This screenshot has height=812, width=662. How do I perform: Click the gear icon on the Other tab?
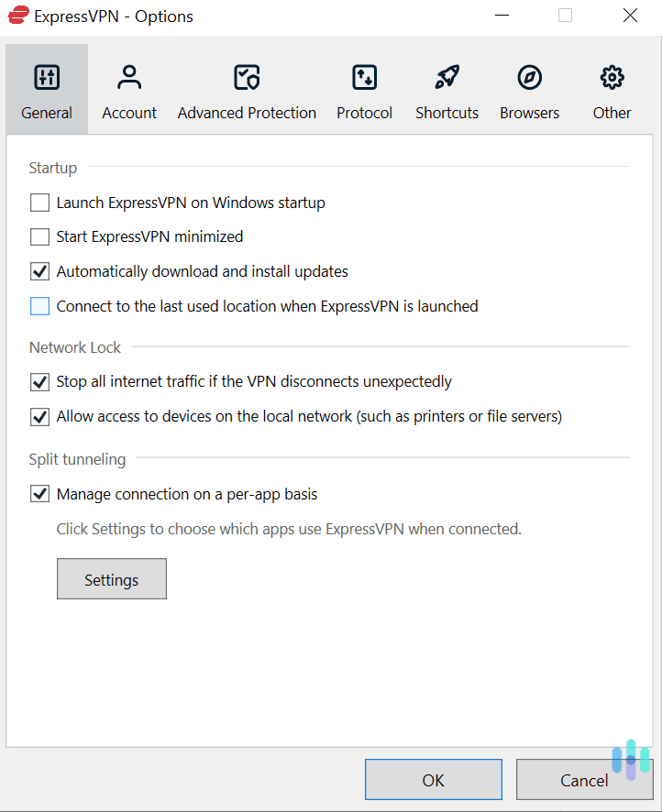(x=612, y=77)
